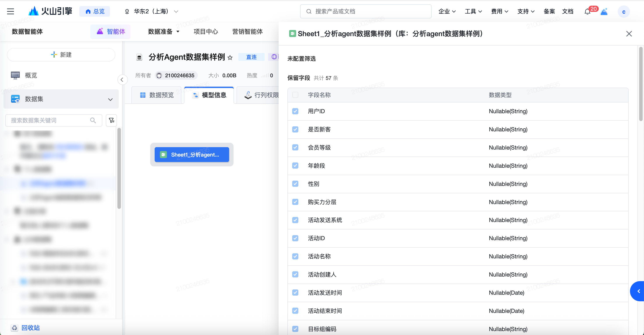
Task: Open the hamburger navigation menu
Action: pos(11,11)
